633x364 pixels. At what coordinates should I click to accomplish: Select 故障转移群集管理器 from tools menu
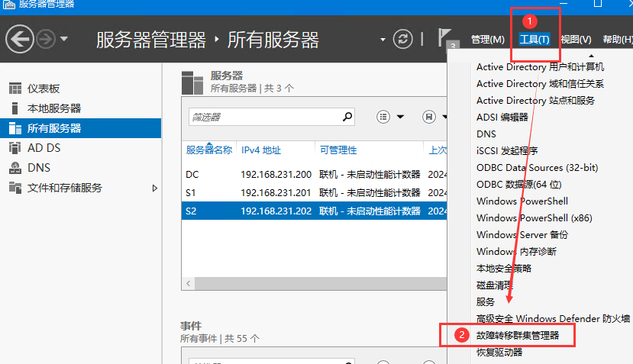(x=517, y=335)
